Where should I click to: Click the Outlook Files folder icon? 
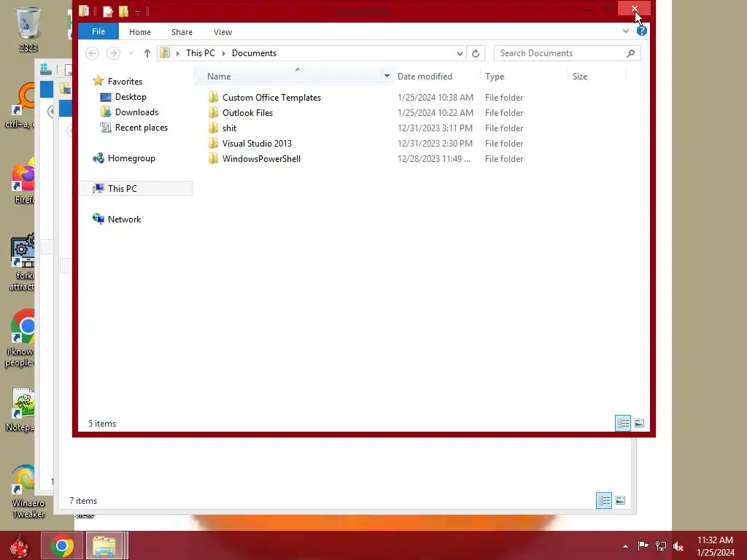213,112
